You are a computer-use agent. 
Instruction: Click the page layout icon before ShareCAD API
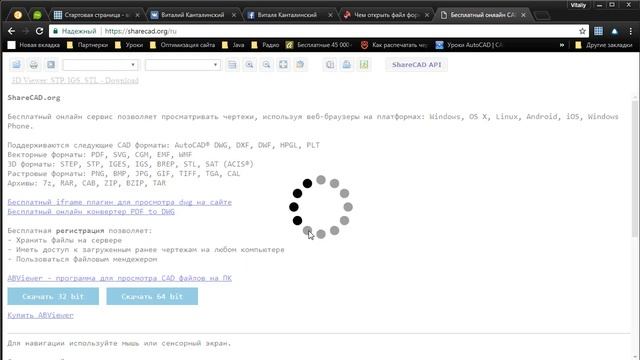tap(330, 64)
